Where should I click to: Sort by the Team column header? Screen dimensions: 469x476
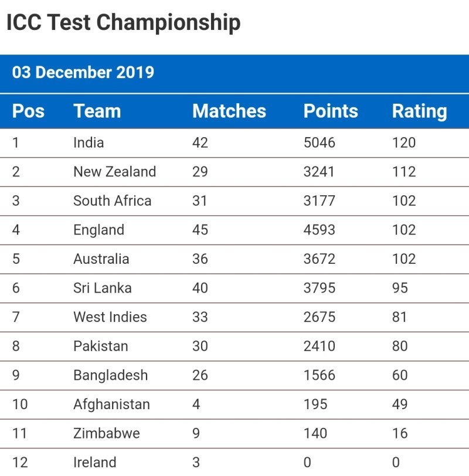[97, 111]
